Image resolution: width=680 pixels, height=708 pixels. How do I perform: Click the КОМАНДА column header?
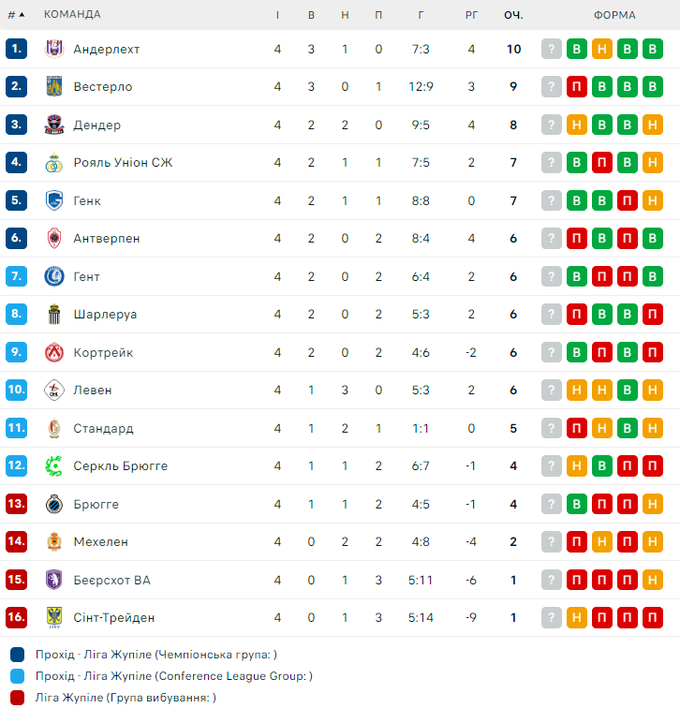click(72, 15)
